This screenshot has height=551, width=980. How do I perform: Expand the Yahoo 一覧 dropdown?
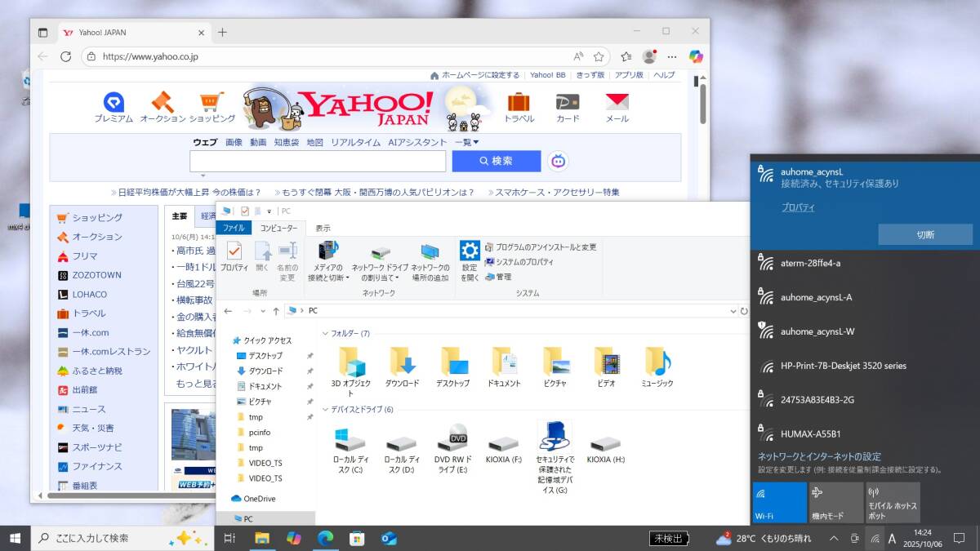(466, 142)
